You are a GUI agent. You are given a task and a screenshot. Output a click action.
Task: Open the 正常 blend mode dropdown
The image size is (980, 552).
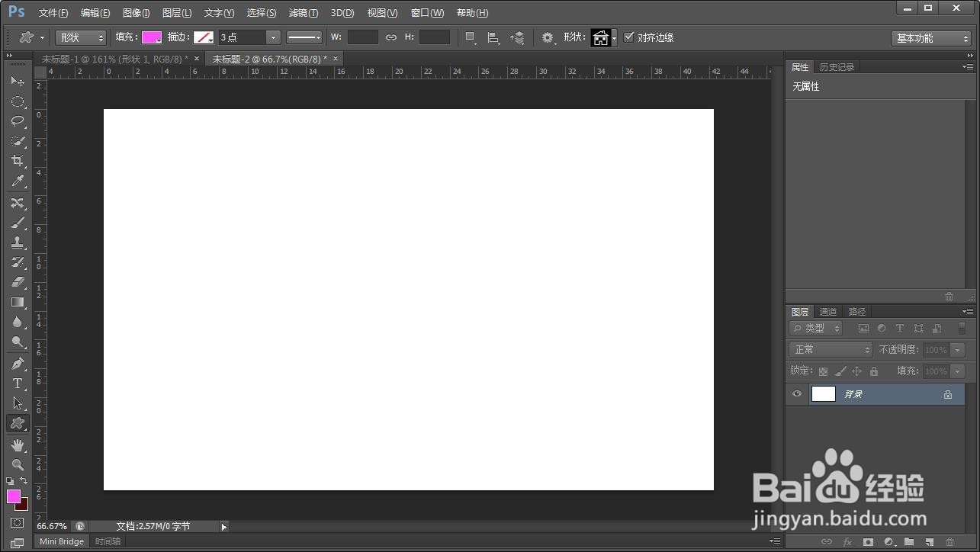(x=831, y=349)
